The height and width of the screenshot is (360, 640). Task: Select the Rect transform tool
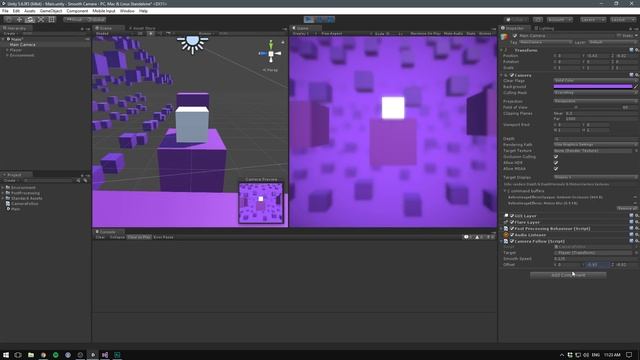pyautogui.click(x=51, y=19)
